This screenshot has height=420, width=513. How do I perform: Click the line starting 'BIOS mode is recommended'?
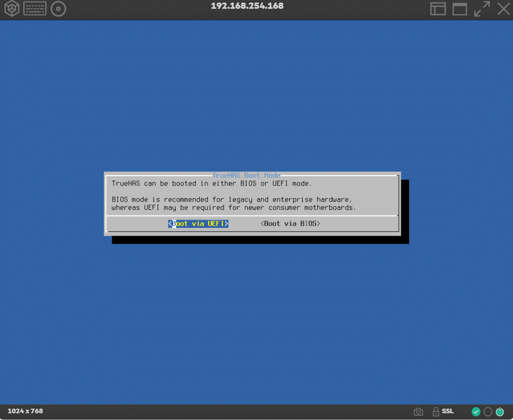[x=231, y=199]
